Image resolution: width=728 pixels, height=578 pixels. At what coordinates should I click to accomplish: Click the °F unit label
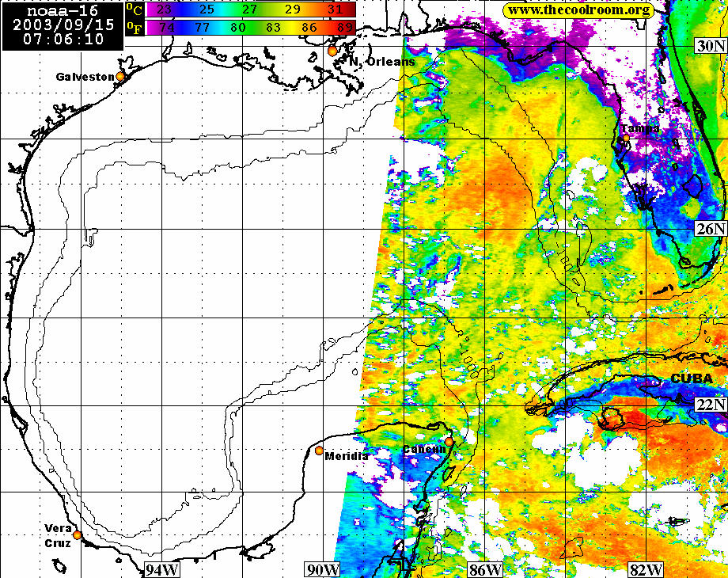point(135,28)
